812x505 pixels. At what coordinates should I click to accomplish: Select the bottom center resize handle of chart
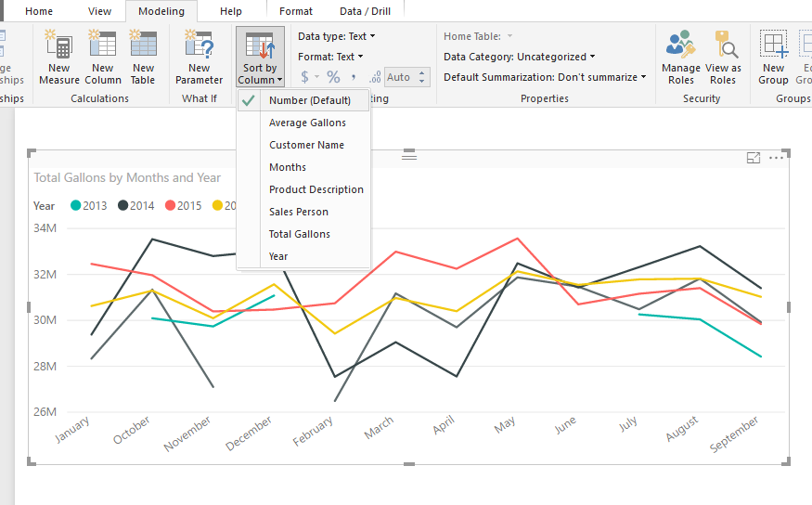tap(409, 463)
